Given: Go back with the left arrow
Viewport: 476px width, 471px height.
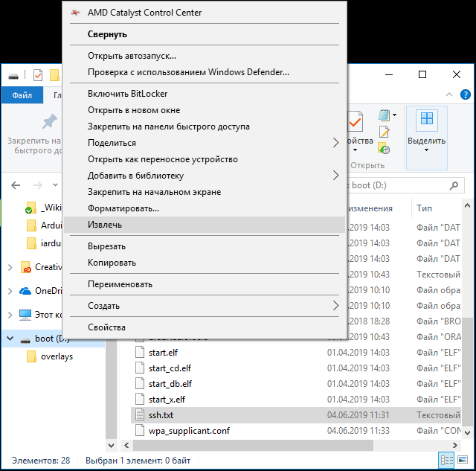Looking at the screenshot, I should (16, 185).
